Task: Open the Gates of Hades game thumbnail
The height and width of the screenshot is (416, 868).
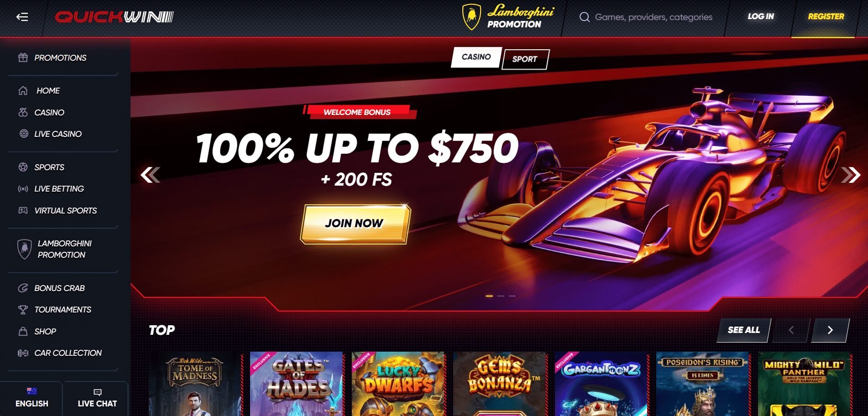Action: coord(296,383)
